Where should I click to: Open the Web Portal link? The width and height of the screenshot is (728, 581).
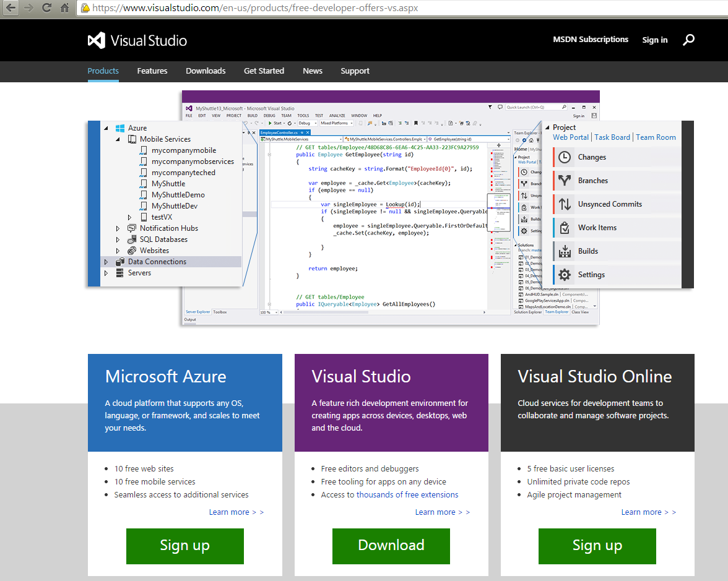tap(571, 137)
